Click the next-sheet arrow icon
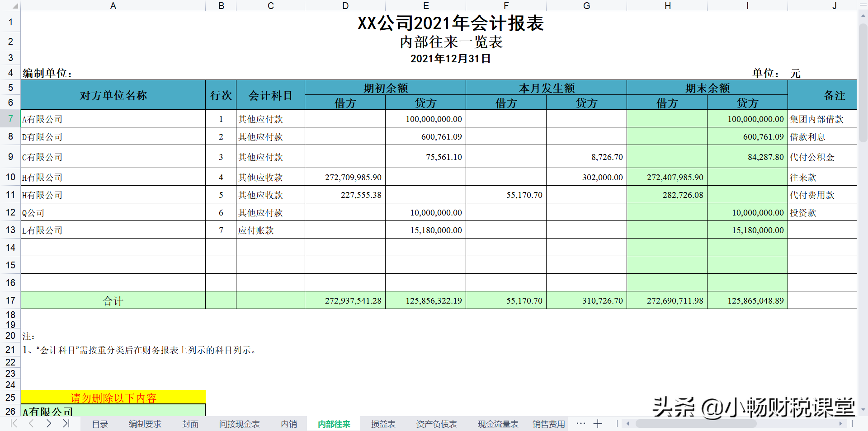Viewport: 868px width, 431px height. 49,424
